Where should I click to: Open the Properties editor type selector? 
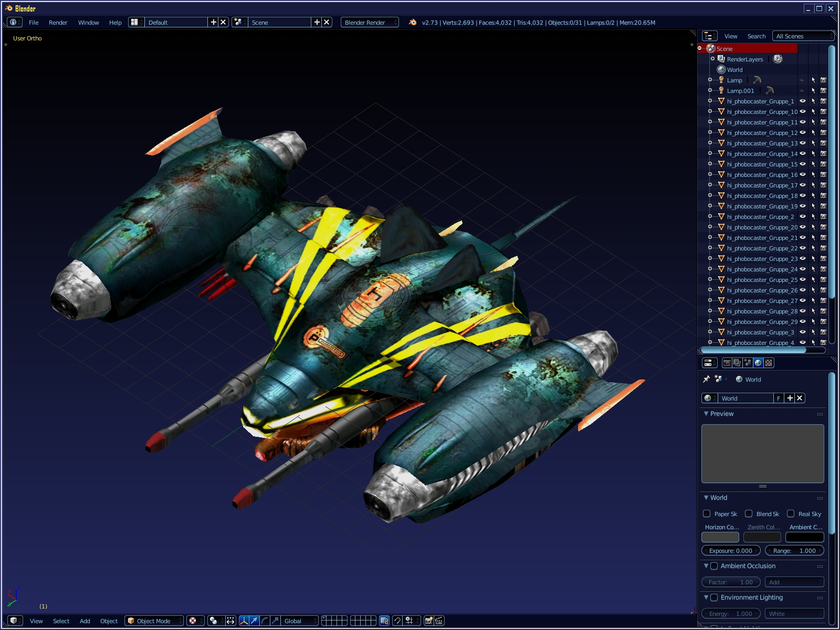pyautogui.click(x=709, y=363)
